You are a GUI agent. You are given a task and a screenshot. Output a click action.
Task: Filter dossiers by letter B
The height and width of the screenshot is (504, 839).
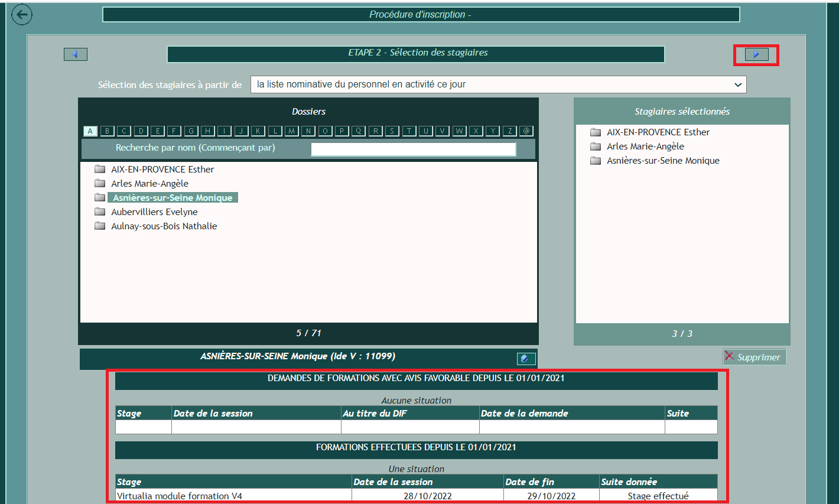pos(107,131)
